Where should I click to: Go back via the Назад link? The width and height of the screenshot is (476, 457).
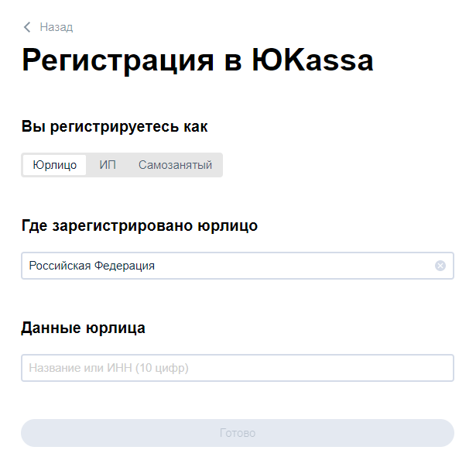pos(56,27)
